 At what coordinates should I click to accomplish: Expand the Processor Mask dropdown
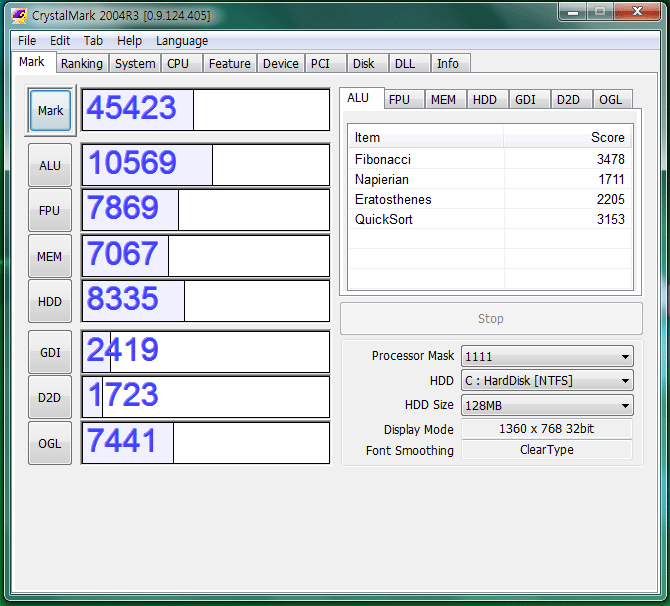547,356
